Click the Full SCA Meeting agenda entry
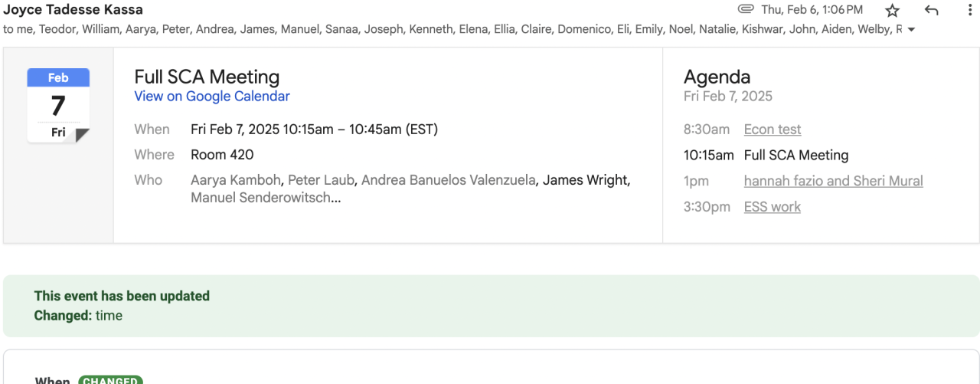 click(x=796, y=156)
